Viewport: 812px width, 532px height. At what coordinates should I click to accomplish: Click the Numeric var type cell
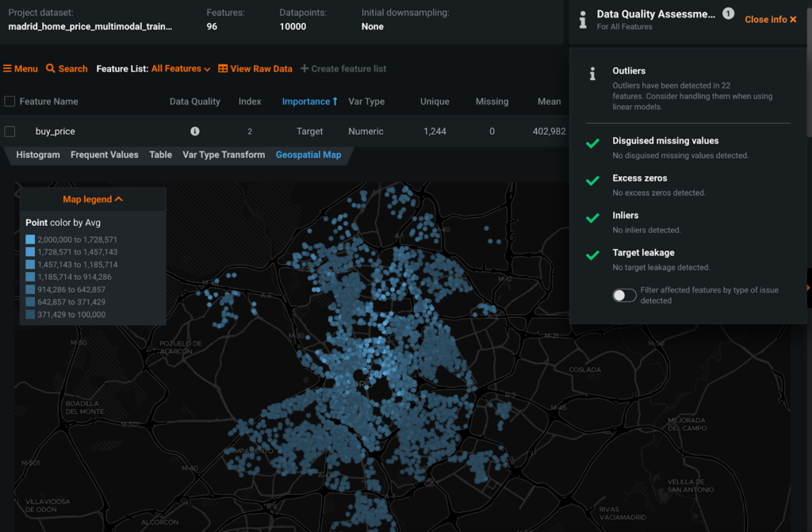click(366, 131)
